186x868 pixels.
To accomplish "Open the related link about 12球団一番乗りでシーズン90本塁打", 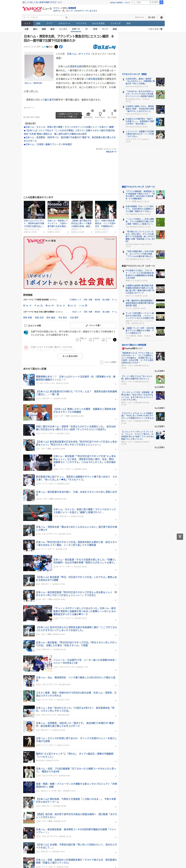I will click(48, 144).
